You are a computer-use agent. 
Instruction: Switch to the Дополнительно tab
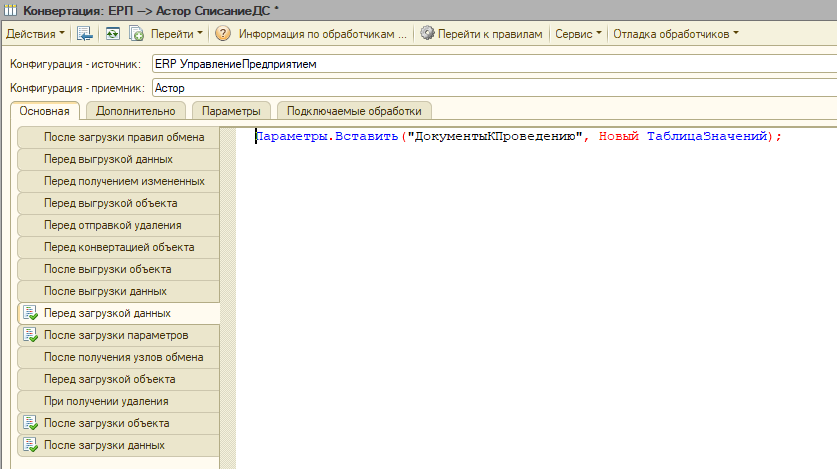136,111
